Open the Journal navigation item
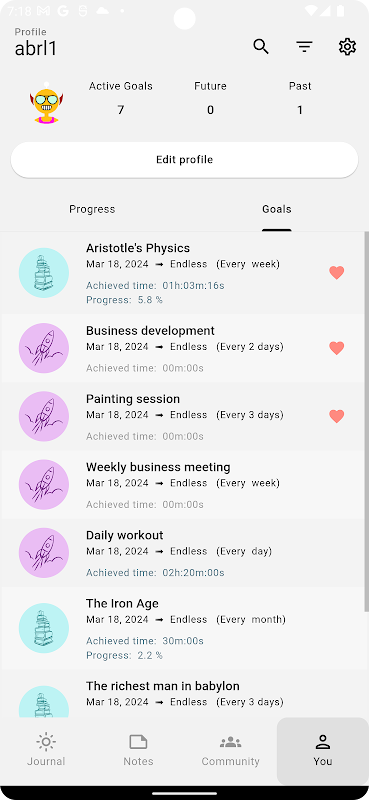Viewport: 369px width, 800px height. point(46,751)
